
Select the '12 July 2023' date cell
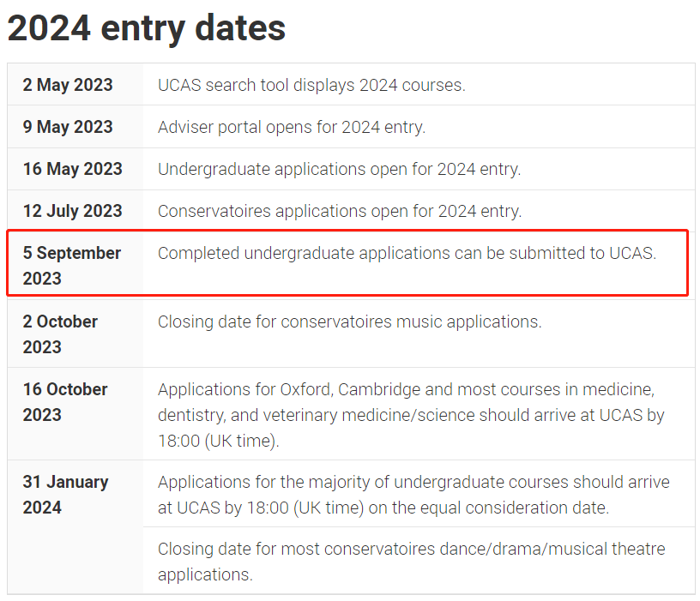tap(73, 211)
